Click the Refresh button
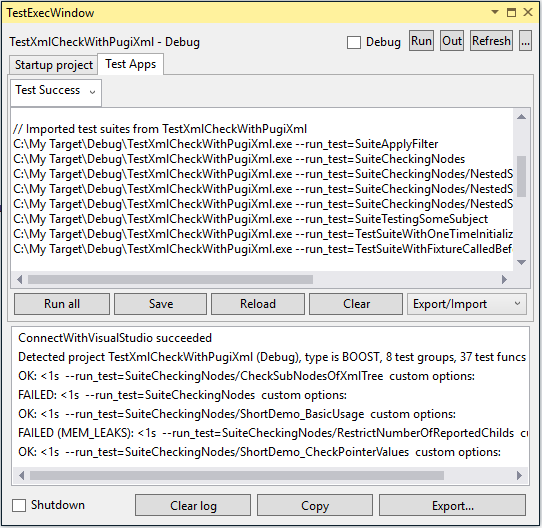Image resolution: width=542 pixels, height=528 pixels. (491, 41)
